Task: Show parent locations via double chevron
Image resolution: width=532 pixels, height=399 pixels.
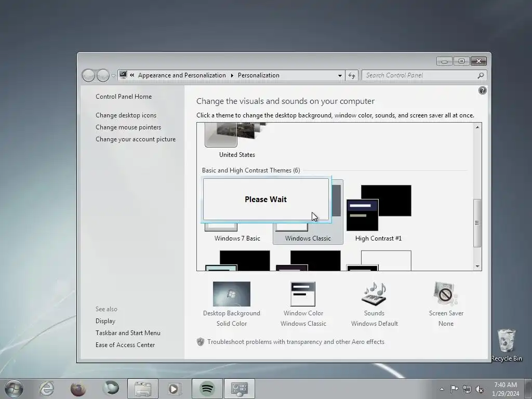Action: pyautogui.click(x=132, y=75)
